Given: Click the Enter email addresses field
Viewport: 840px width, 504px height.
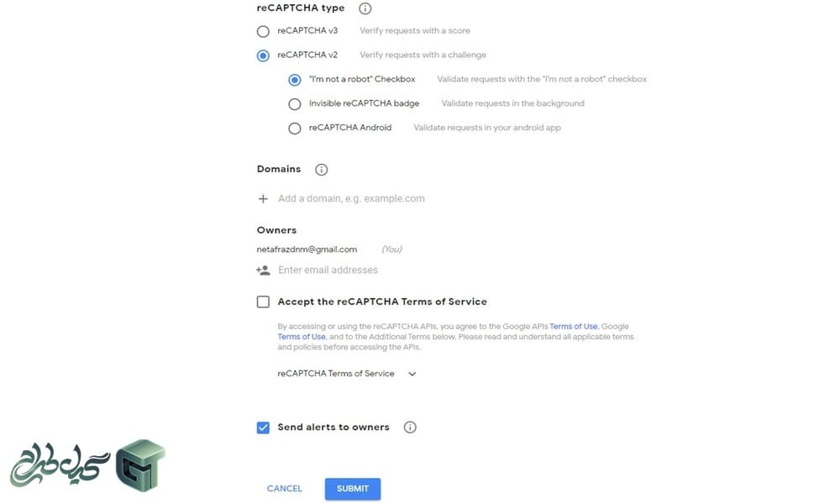Looking at the screenshot, I should coord(328,270).
